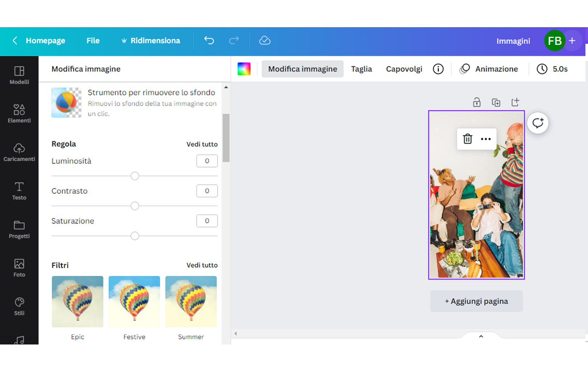Viewport: 588px width, 376px height.
Task: Click the Immagini title button
Action: point(513,41)
